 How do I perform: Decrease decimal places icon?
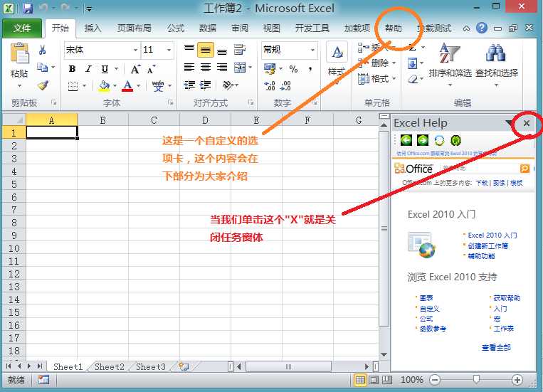pos(285,85)
